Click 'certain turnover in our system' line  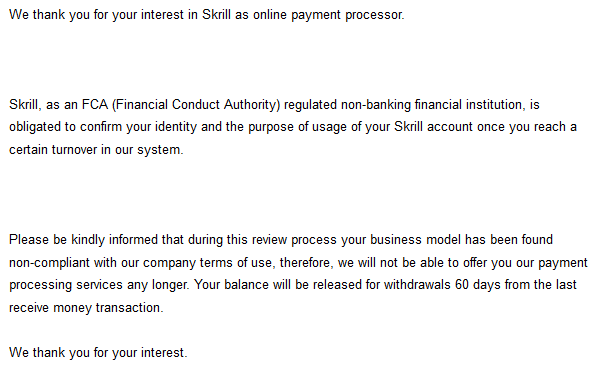click(96, 150)
